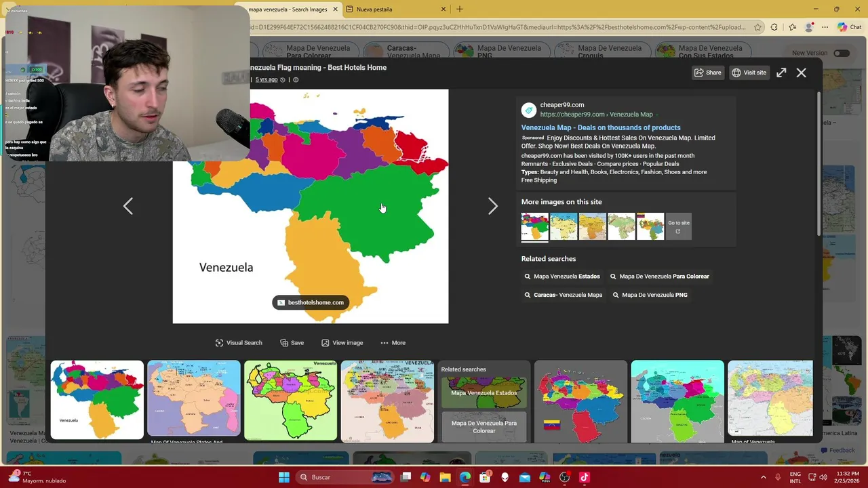The height and width of the screenshot is (488, 868).
Task: Open the ad URL dropdown arrow
Action: pyautogui.click(x=658, y=115)
